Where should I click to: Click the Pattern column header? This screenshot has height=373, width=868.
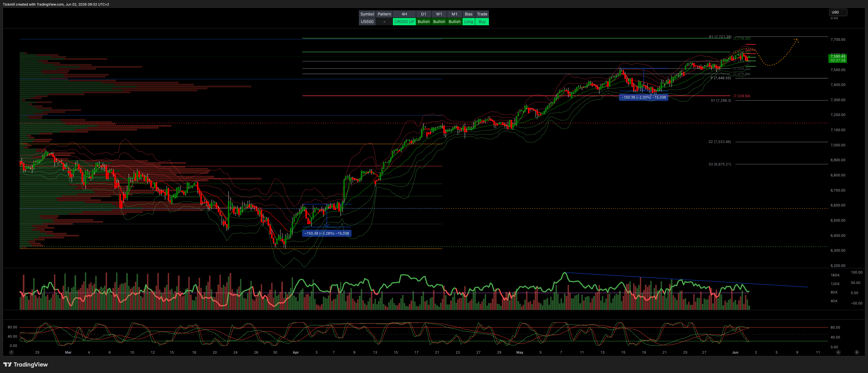384,14
